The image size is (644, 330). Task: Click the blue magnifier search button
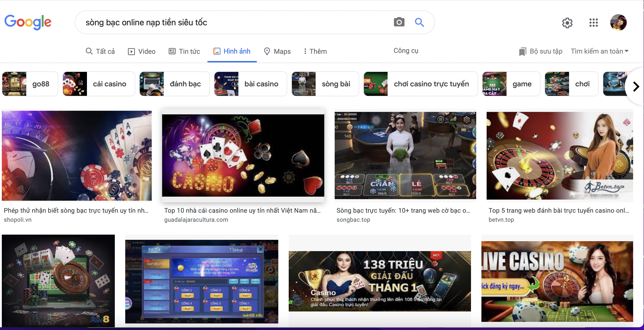point(419,22)
